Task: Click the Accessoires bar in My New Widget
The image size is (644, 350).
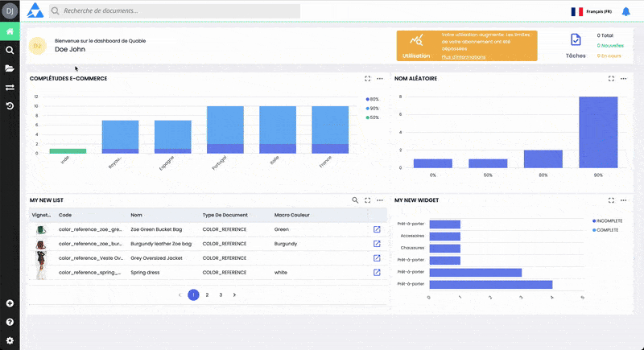Action: point(445,237)
